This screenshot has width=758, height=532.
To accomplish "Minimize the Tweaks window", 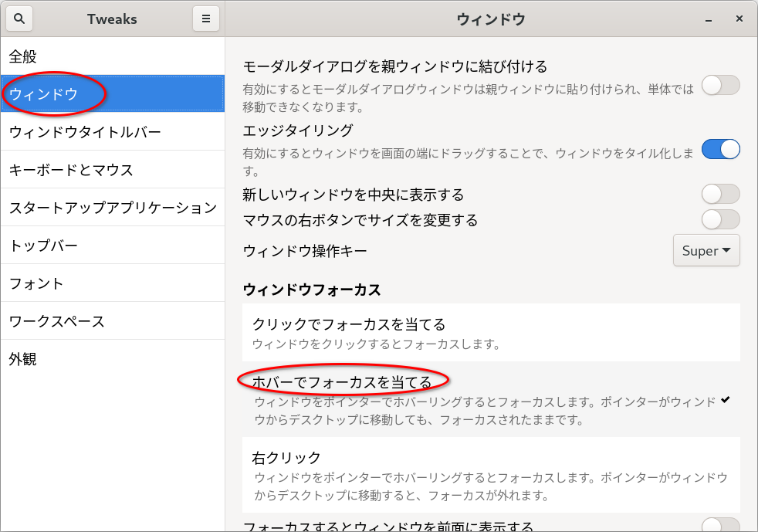I will coord(708,19).
